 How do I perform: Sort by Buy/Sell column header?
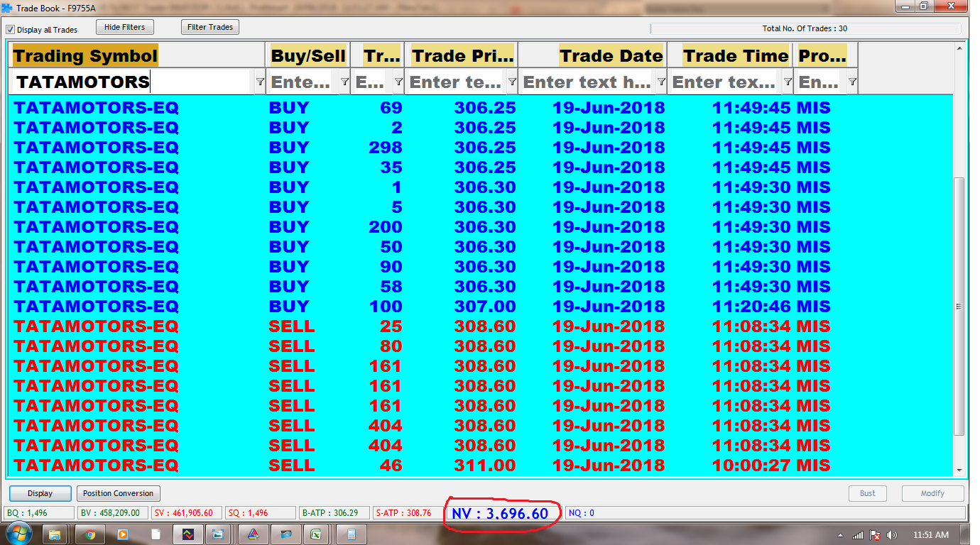pos(307,55)
